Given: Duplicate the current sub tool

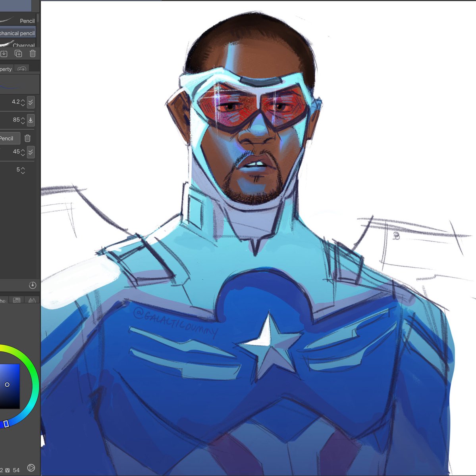Looking at the screenshot, I should point(18,53).
